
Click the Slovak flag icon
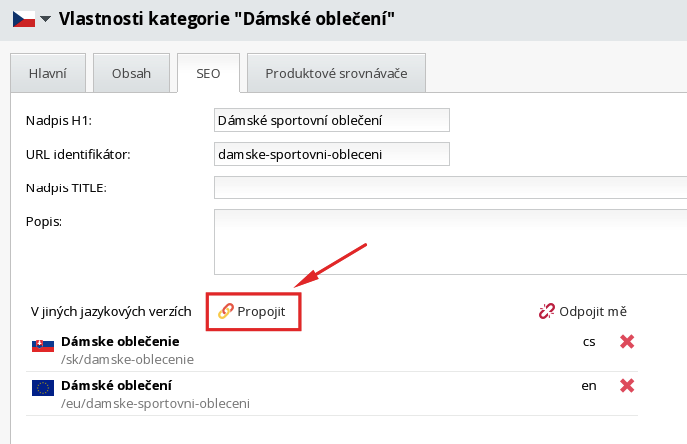tap(42, 346)
